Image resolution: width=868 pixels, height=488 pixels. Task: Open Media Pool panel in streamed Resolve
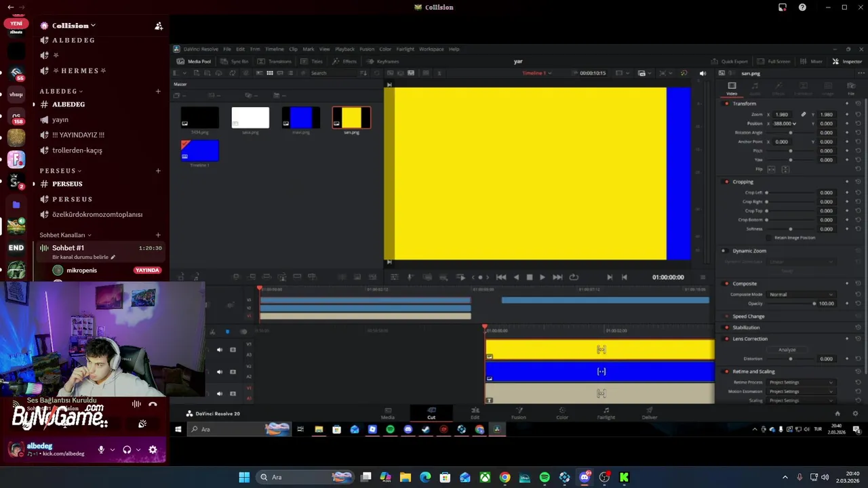coord(193,61)
